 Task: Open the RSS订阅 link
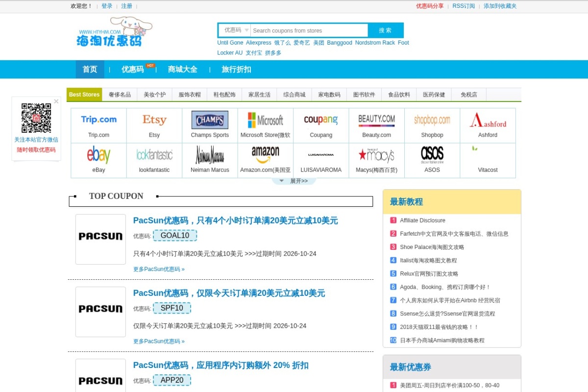[464, 6]
